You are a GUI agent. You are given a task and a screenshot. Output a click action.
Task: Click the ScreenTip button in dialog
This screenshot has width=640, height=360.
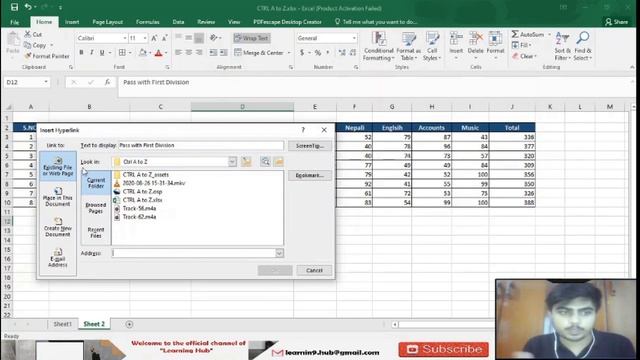pyautogui.click(x=310, y=146)
